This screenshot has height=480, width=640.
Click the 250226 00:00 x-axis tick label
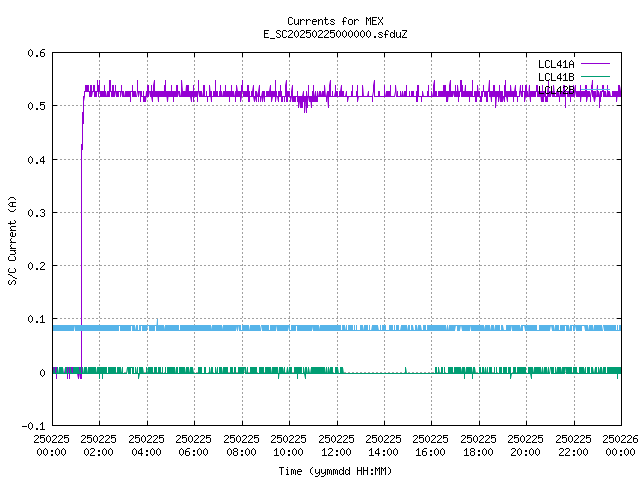[x=620, y=445]
